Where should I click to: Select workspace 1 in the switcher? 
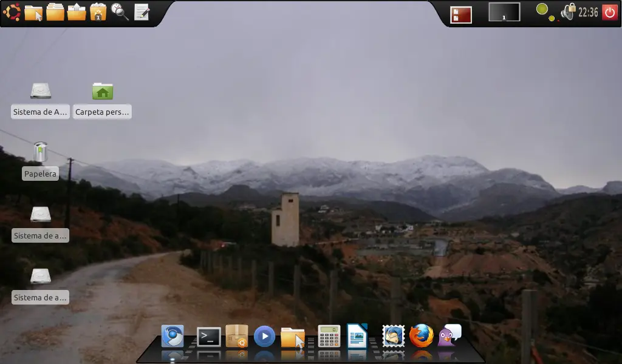point(504,12)
